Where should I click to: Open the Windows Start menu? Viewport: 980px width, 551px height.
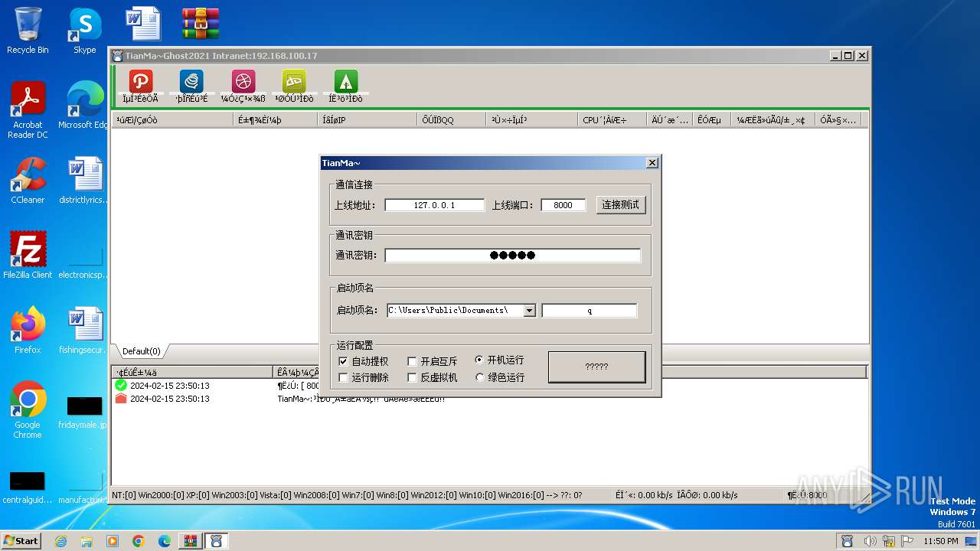click(x=21, y=541)
